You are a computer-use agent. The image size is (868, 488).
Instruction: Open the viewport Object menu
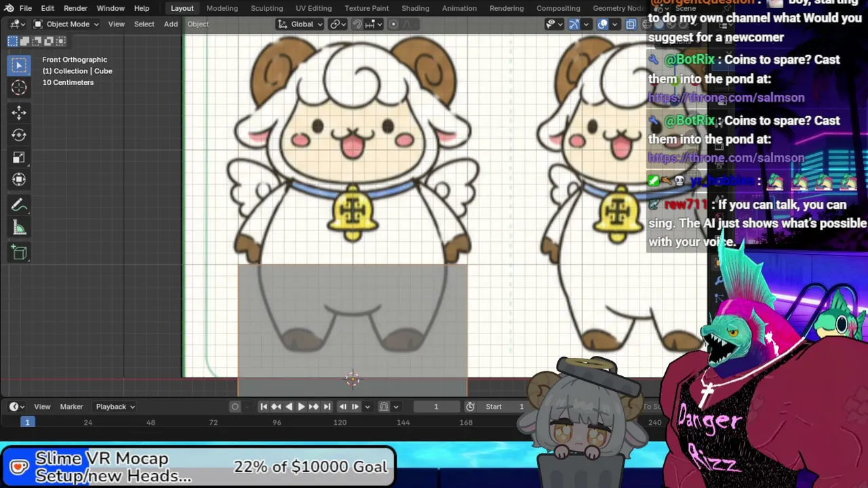point(198,24)
